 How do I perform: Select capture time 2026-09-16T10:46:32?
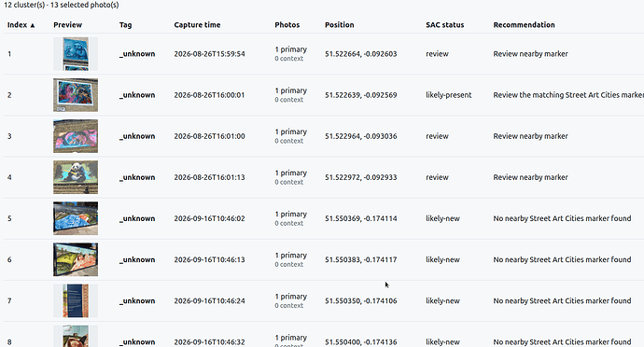[209, 342]
